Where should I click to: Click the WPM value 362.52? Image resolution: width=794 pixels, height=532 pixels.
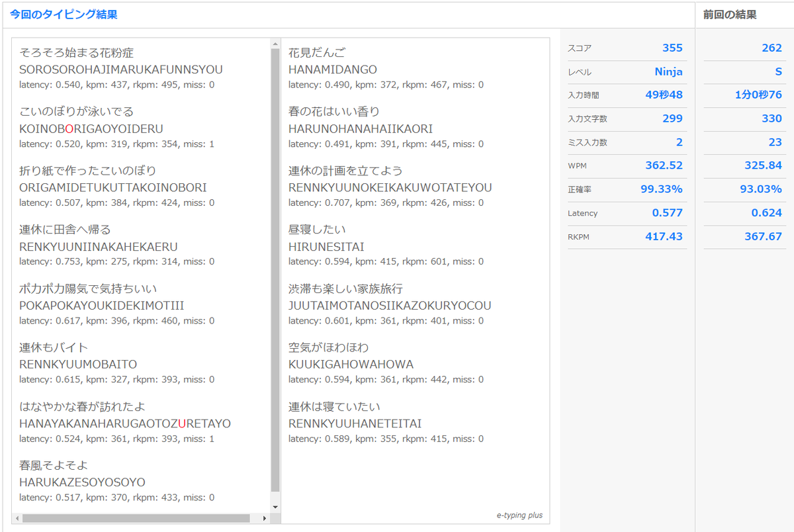(664, 165)
